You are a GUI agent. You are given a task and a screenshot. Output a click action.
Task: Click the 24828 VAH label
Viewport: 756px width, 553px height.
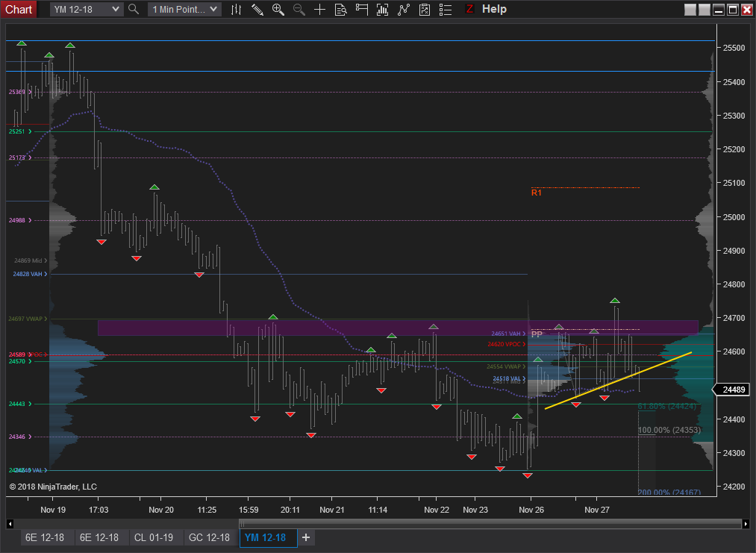pos(30,274)
